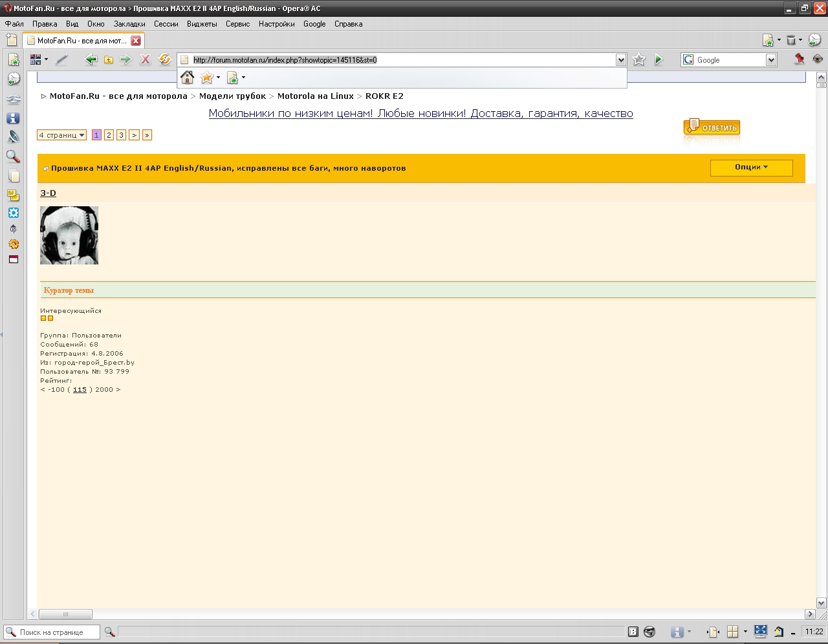
Task: Toggle the fit-to-width icon in status bar
Action: [x=713, y=632]
